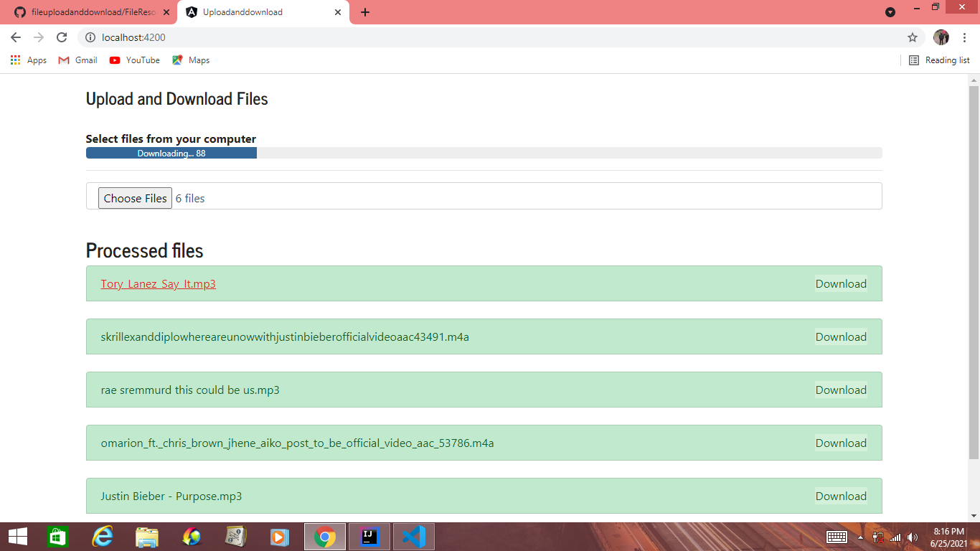This screenshot has width=980, height=551.
Task: Open the Google Apps launcher grid
Action: pyautogui.click(x=15, y=60)
